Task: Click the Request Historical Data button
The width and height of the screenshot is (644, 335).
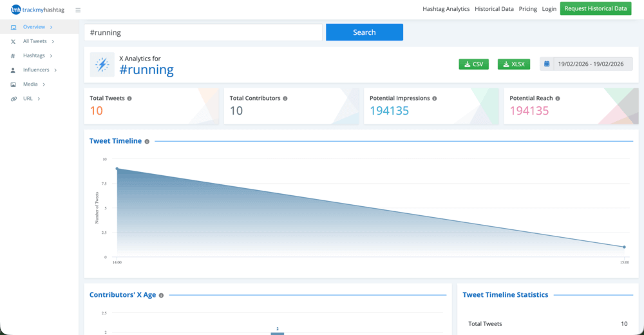Action: click(595, 8)
